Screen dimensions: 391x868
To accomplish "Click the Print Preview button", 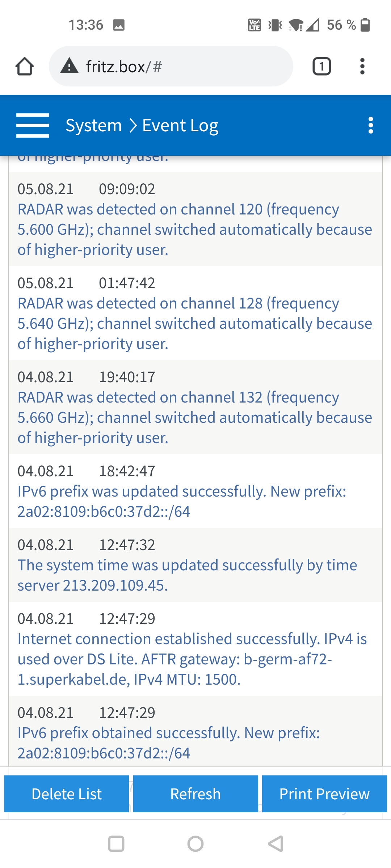I will click(324, 794).
